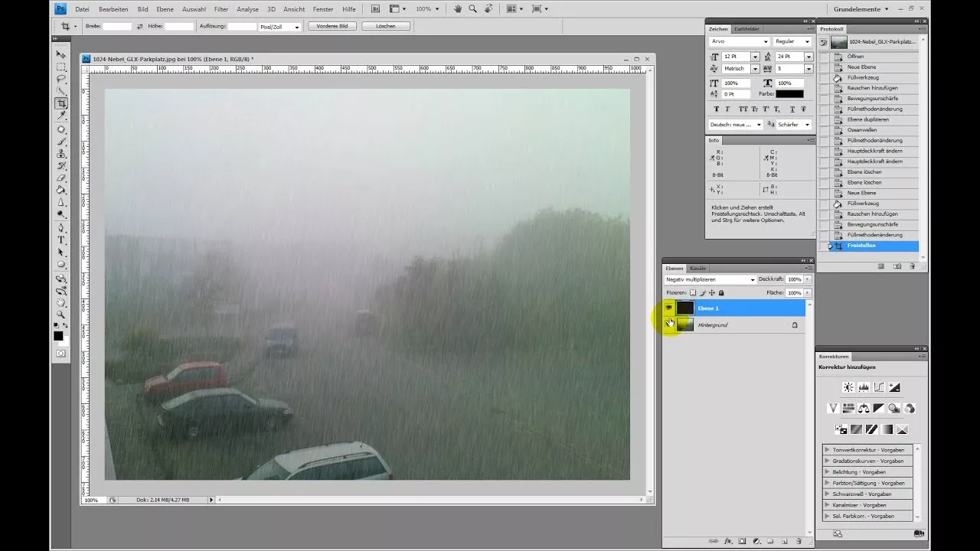Enable the transparency lock in Fixieren row
The width and height of the screenshot is (980, 551).
[x=694, y=292]
